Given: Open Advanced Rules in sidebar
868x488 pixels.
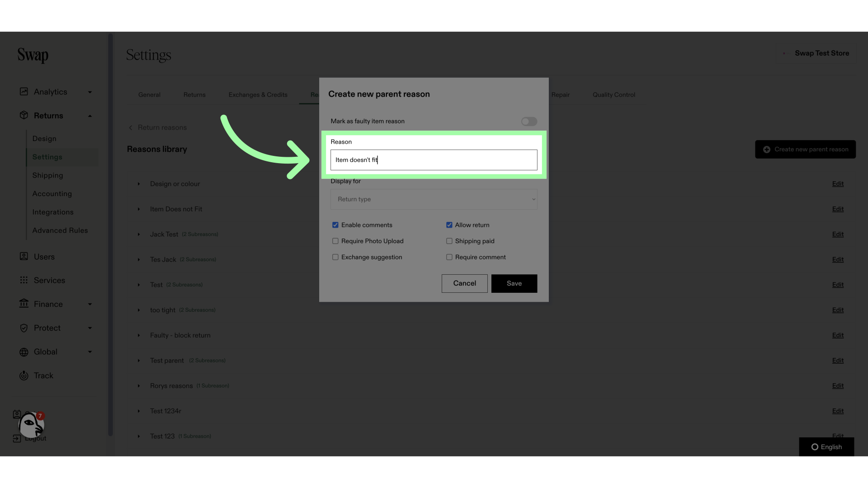Looking at the screenshot, I should pyautogui.click(x=60, y=230).
